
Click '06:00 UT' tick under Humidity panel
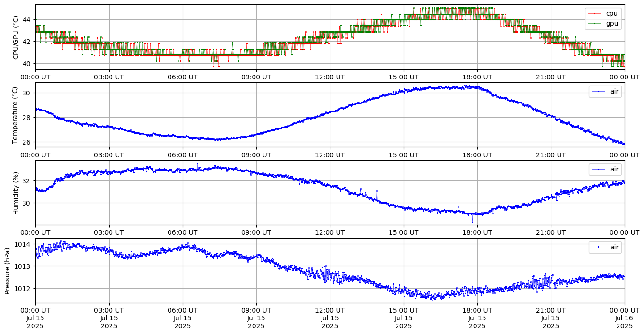point(183,233)
